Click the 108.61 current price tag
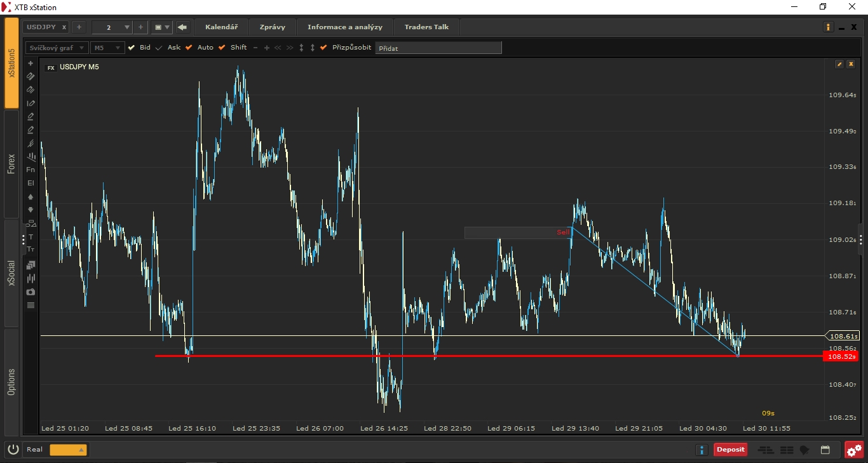 click(841, 336)
